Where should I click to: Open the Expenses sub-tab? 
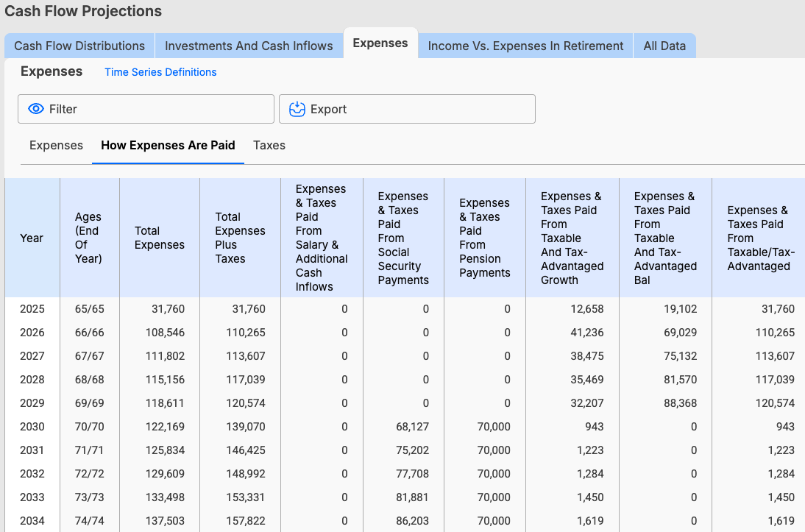[x=56, y=145]
